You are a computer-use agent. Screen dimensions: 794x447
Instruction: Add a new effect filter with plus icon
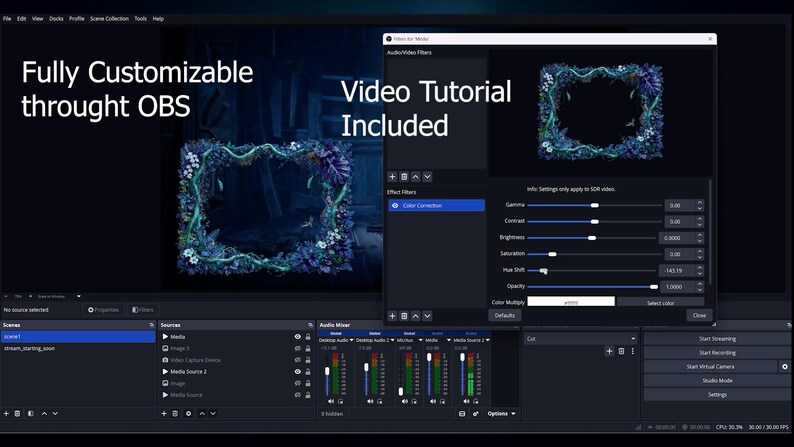coord(392,316)
